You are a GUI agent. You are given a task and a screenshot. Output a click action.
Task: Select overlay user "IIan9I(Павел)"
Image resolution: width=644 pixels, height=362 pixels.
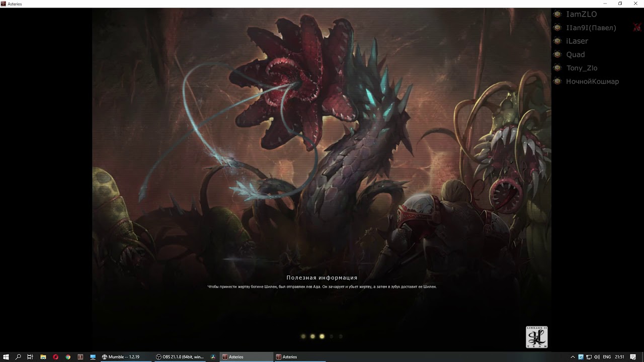[x=591, y=28]
